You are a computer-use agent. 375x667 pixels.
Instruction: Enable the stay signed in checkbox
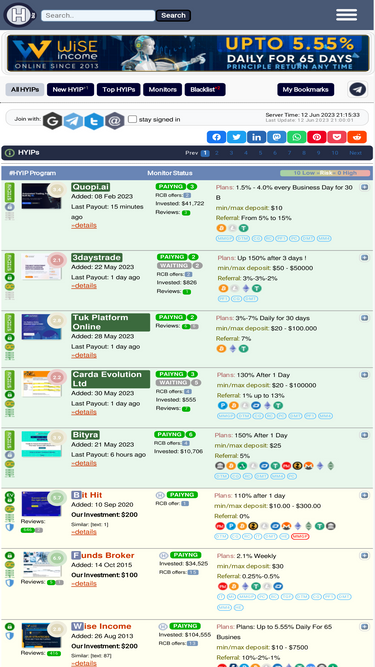click(133, 119)
